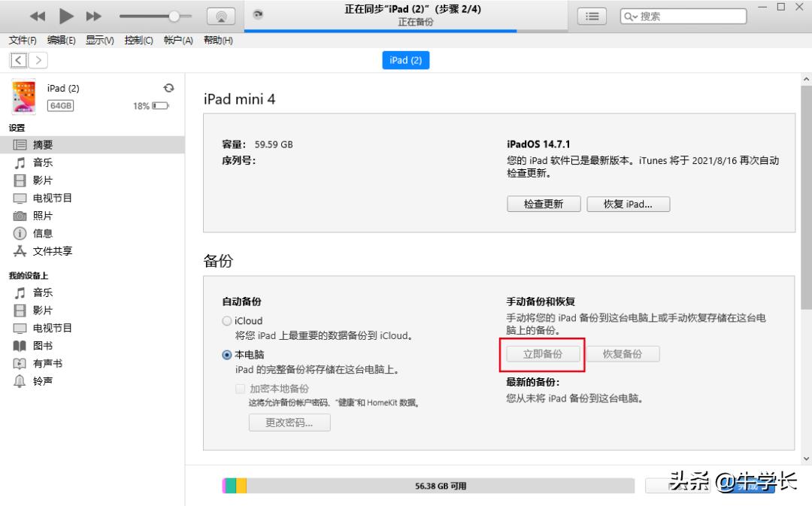Eject the iPad using the eject icon

[x=168, y=87]
